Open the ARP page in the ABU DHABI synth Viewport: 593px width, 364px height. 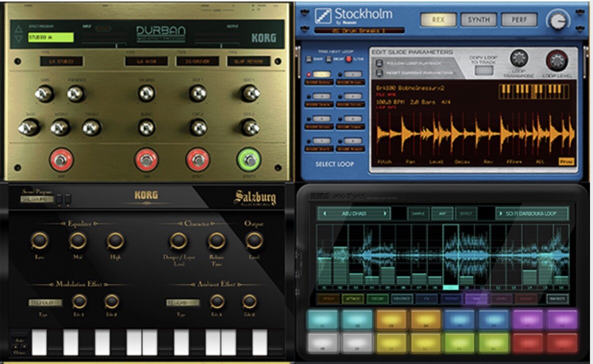click(442, 214)
